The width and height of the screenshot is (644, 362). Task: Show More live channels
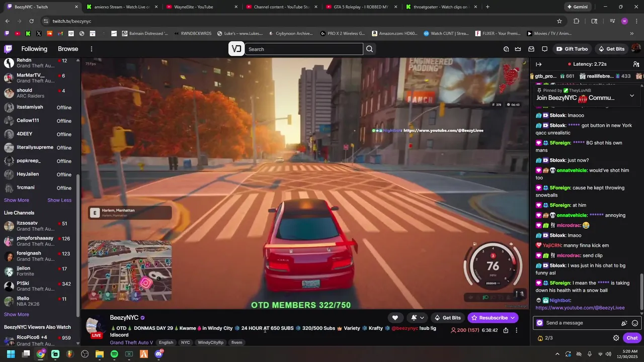(17, 314)
